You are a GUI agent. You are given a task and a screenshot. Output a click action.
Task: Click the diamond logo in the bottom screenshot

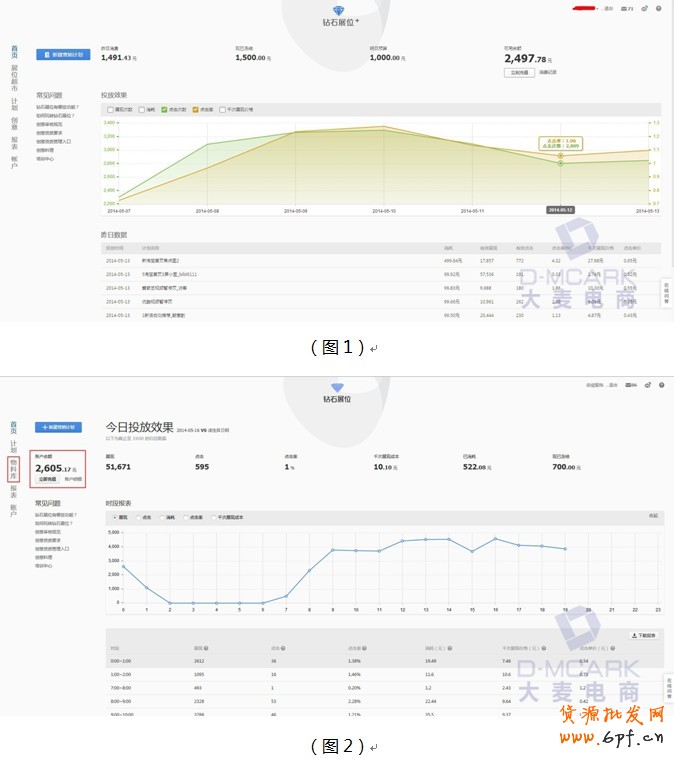337,387
